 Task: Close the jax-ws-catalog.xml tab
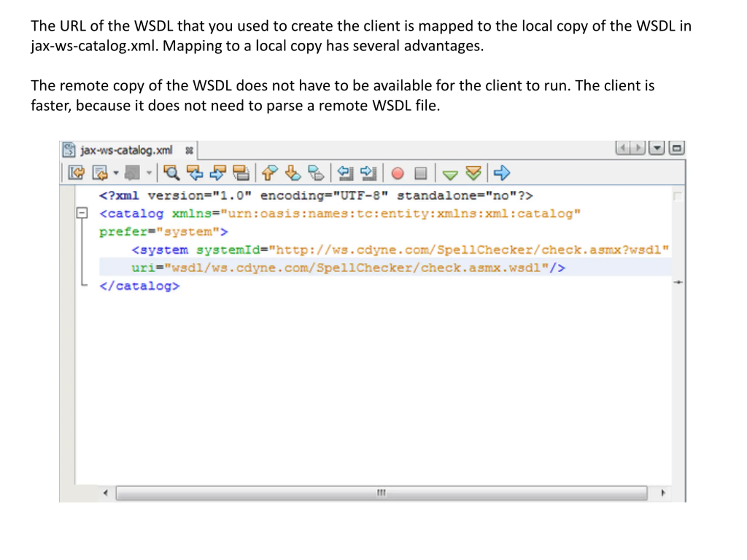tap(189, 150)
